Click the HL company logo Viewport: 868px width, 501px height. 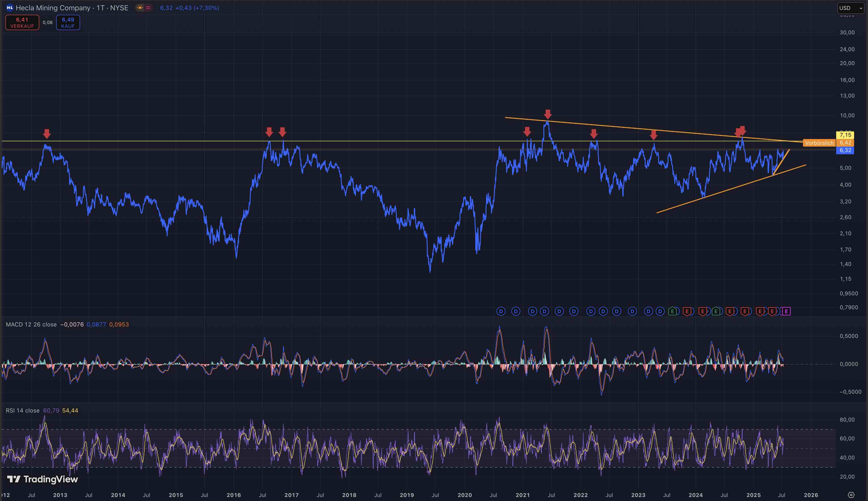(10, 8)
